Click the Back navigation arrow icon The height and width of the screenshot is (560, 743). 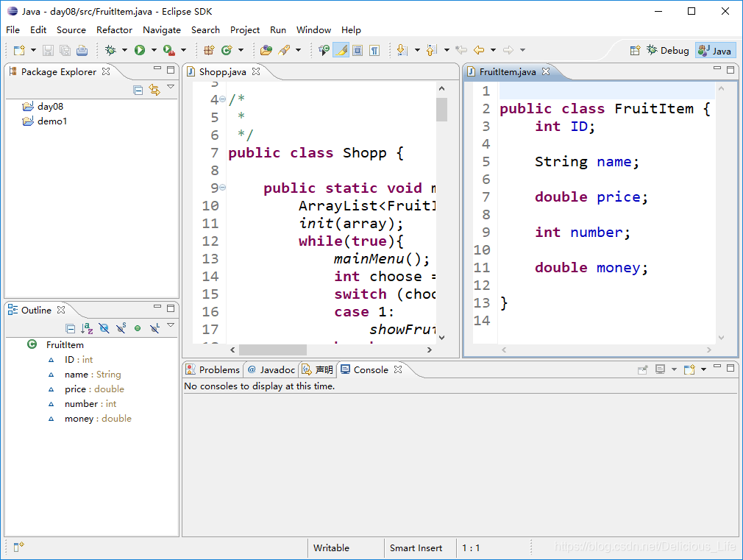tap(479, 50)
